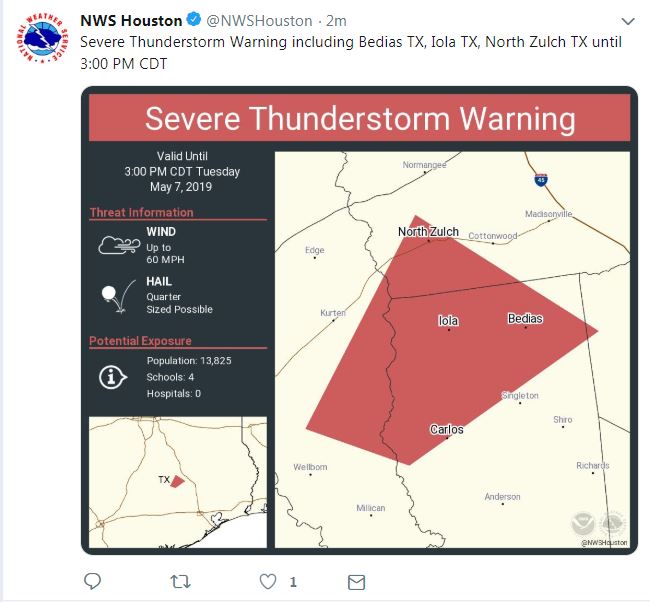Viewport: 650px width, 602px height.
Task: Expand the tweet options chevron
Action: click(627, 21)
